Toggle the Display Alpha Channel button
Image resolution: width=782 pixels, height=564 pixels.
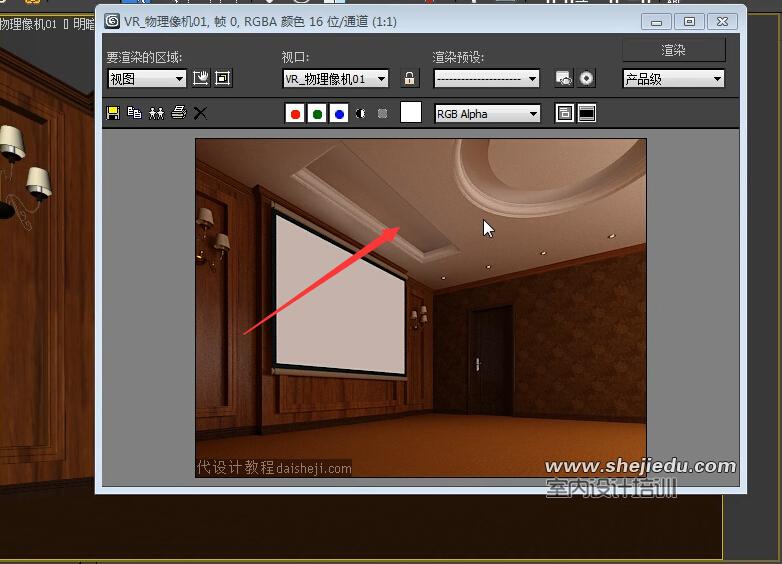tap(361, 114)
